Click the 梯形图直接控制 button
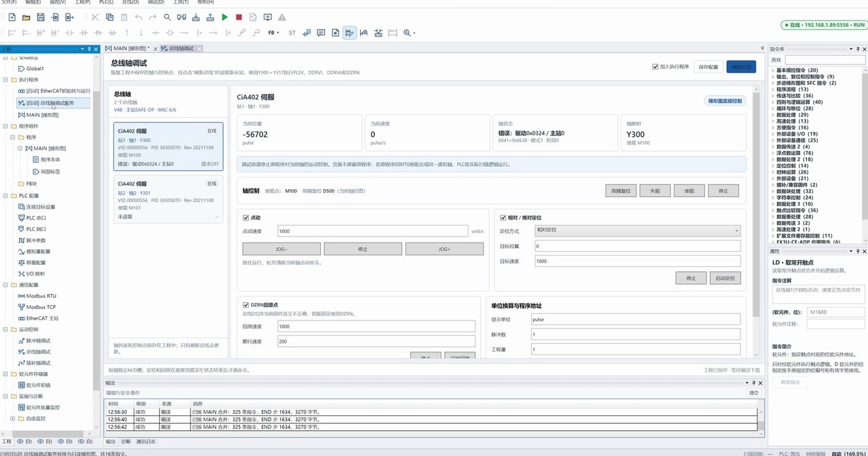Image resolution: width=868 pixels, height=456 pixels. coord(725,101)
